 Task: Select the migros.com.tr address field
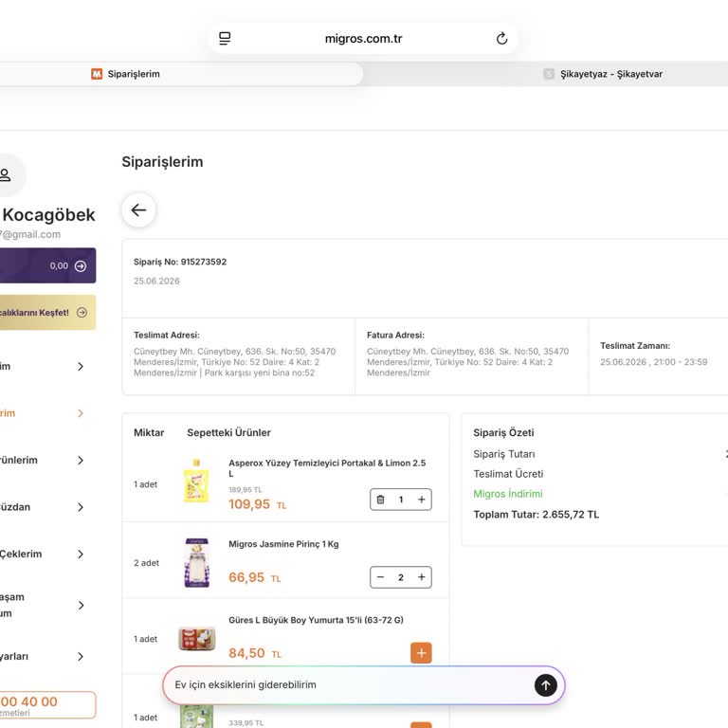point(363,39)
